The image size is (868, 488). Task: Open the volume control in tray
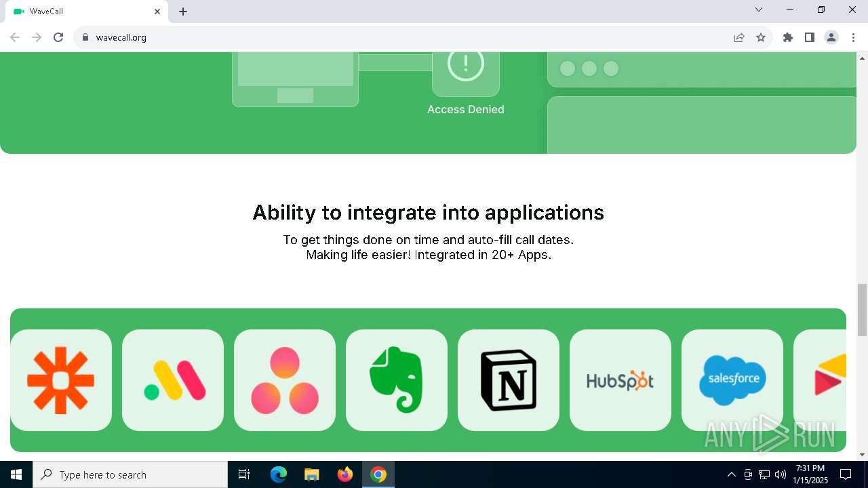pyautogui.click(x=781, y=474)
